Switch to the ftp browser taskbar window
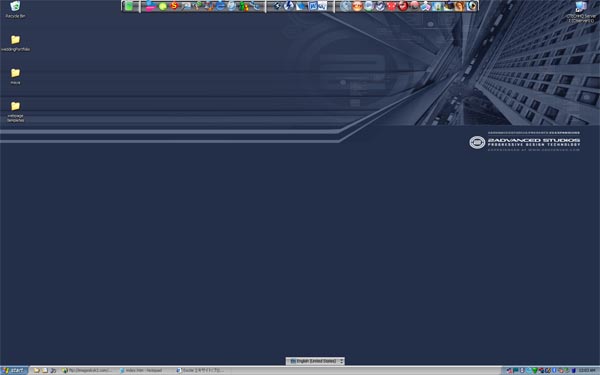Viewport: 600px width, 375px height. point(88,370)
